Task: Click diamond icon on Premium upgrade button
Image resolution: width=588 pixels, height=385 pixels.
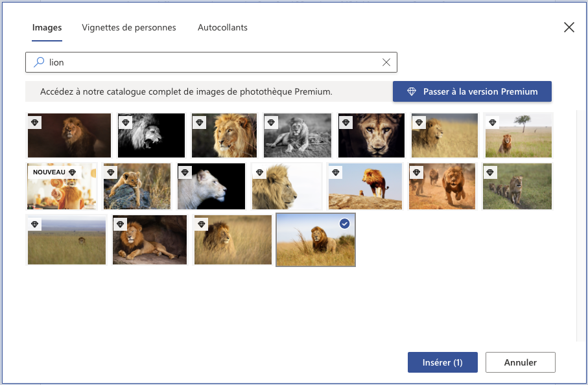Action: [412, 91]
